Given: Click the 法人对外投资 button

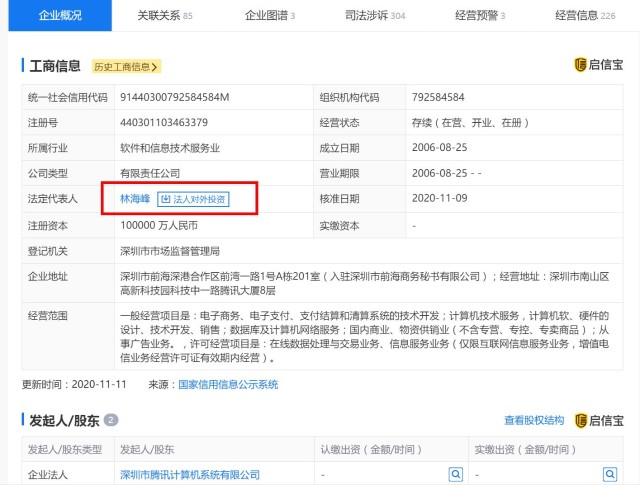Looking at the screenshot, I should [193, 199].
